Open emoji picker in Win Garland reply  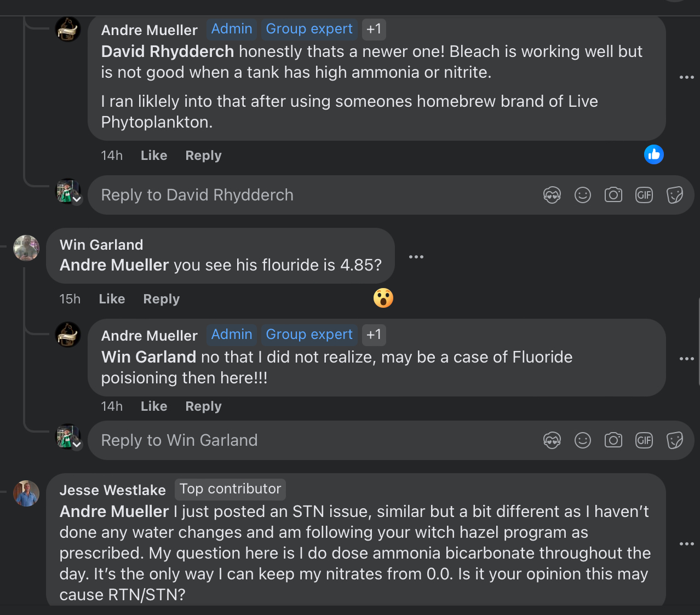click(x=582, y=440)
